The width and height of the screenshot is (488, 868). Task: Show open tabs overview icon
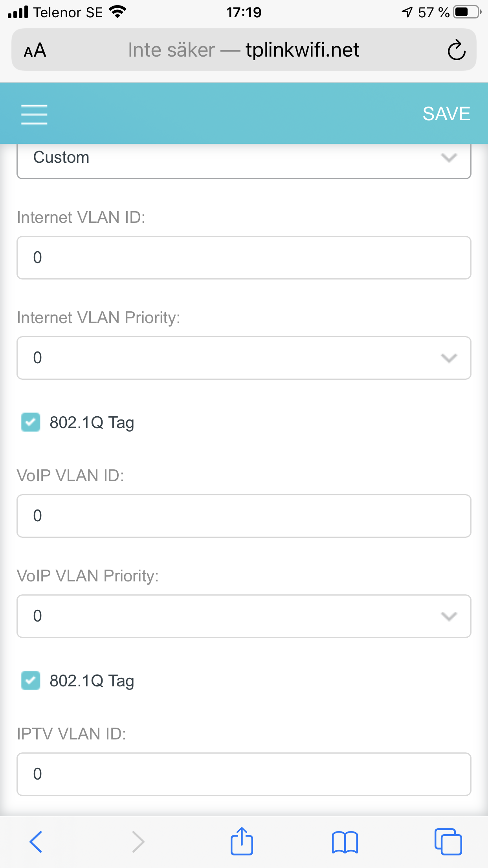click(x=448, y=842)
